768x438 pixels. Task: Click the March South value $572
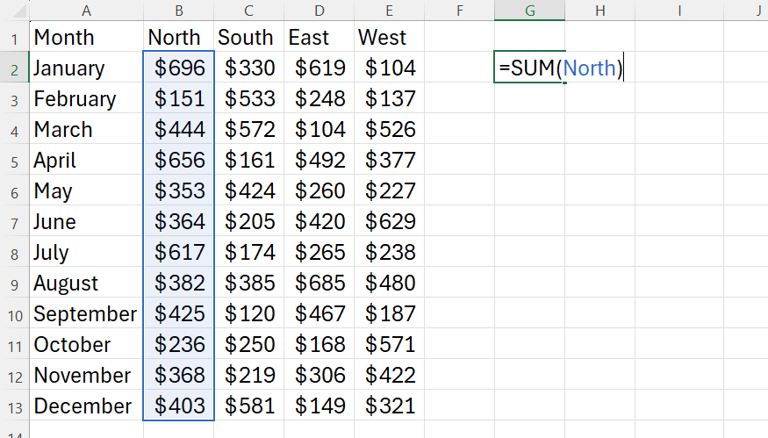(x=249, y=129)
